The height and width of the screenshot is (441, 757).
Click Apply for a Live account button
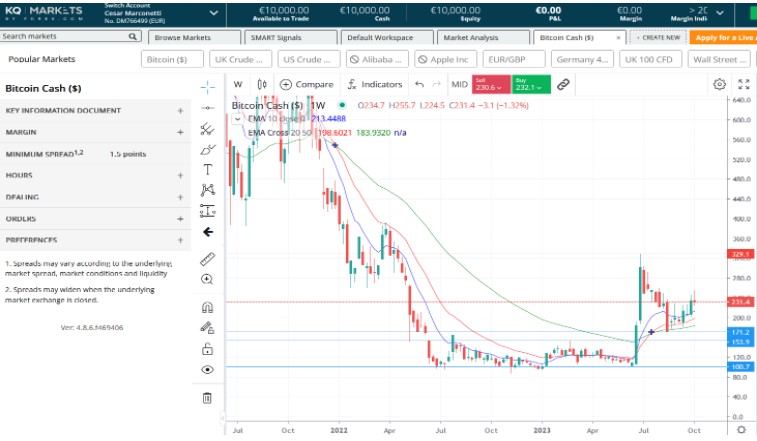(723, 38)
